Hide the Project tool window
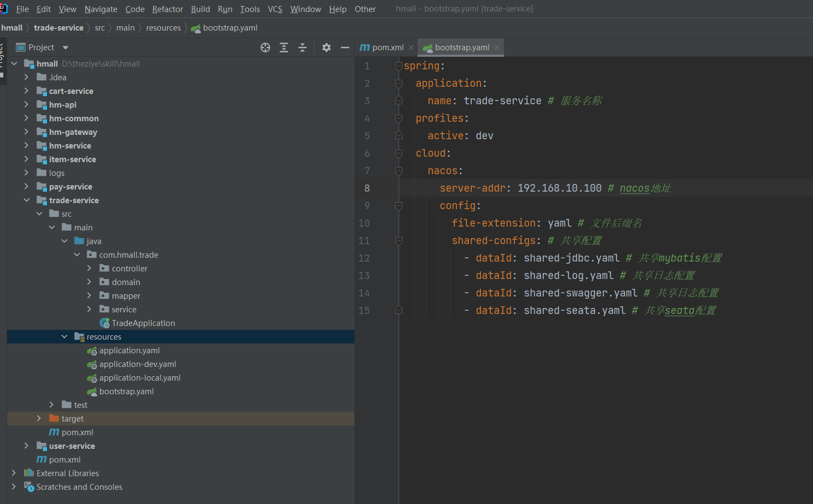813x504 pixels. [345, 48]
